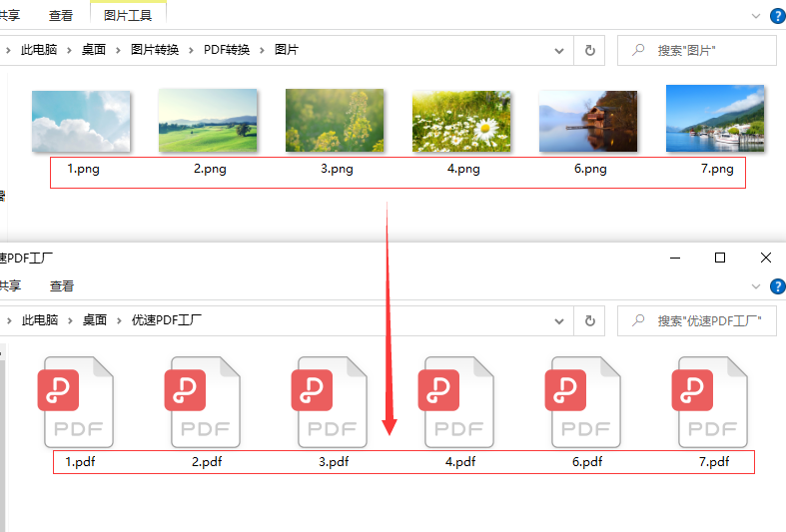Expand address history dropdown in 图片 window
786x532 pixels.
point(559,51)
